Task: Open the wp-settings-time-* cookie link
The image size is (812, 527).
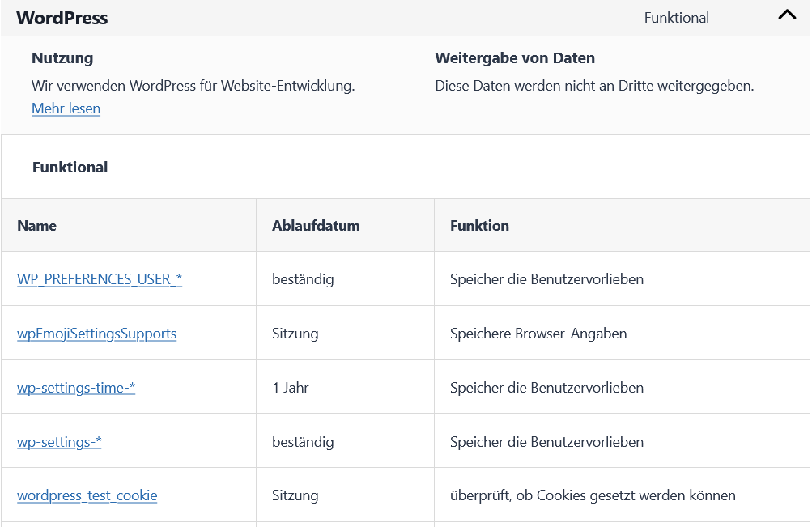Action: (x=76, y=388)
